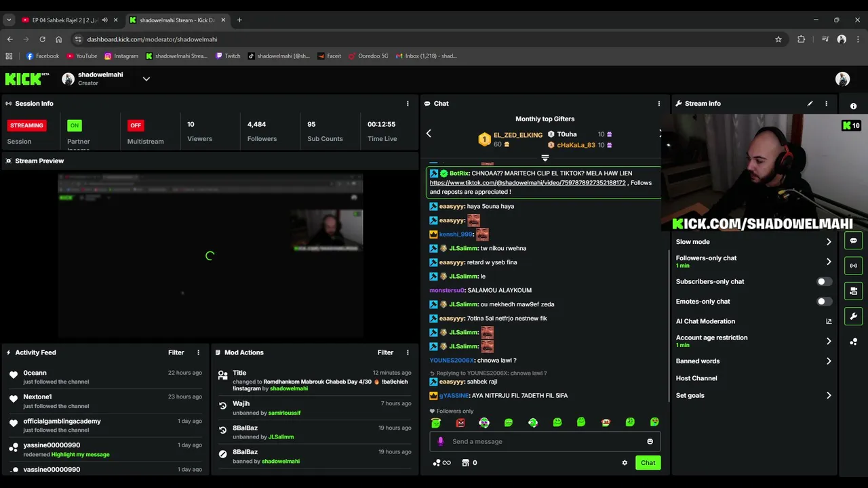Toggle Subscribers-only chat switch
Screen dimensions: 868x488
click(824, 281)
